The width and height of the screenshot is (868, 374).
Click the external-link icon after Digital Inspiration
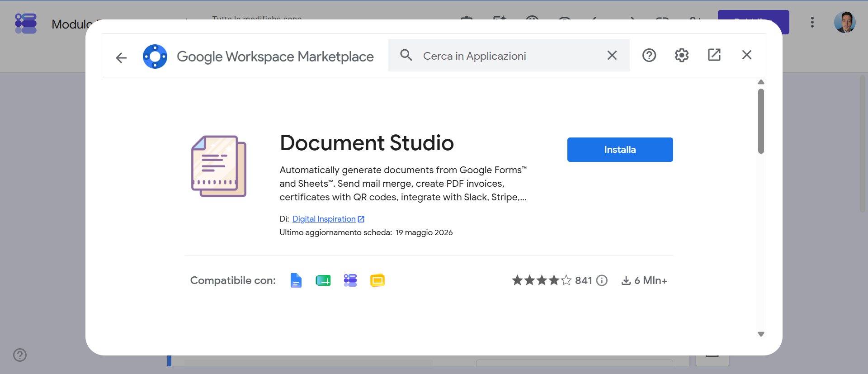tap(361, 219)
